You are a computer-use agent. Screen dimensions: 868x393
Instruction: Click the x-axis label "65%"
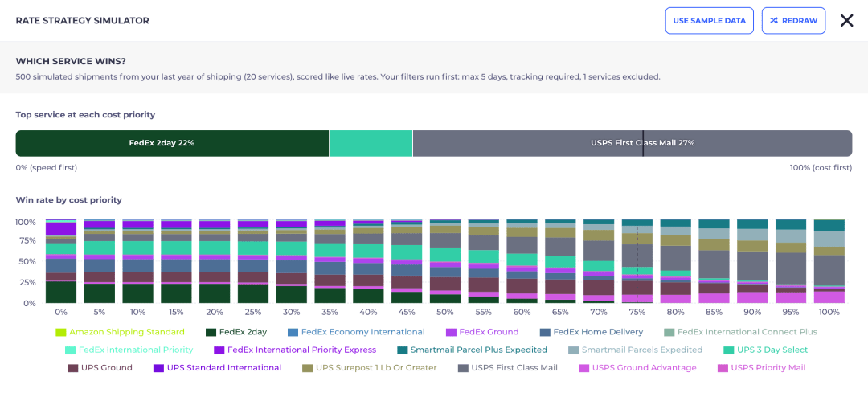(x=560, y=312)
